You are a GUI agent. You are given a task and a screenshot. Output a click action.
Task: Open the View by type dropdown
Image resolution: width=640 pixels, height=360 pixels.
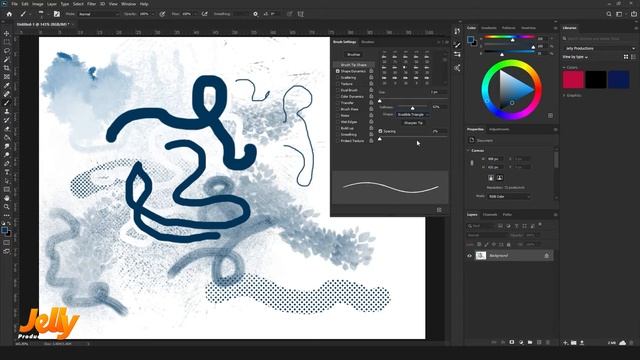click(575, 57)
